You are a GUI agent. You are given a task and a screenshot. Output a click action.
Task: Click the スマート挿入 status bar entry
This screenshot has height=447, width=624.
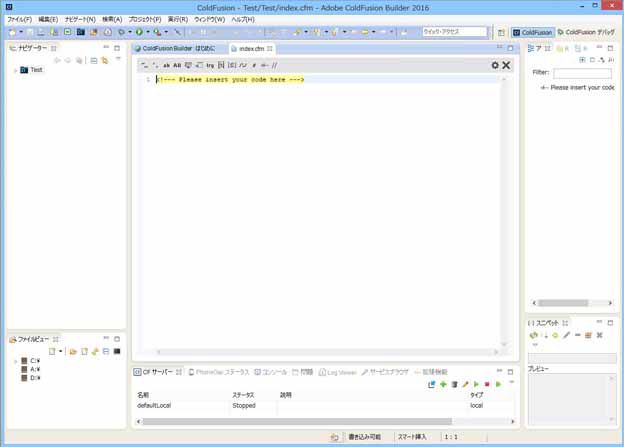(x=412, y=437)
